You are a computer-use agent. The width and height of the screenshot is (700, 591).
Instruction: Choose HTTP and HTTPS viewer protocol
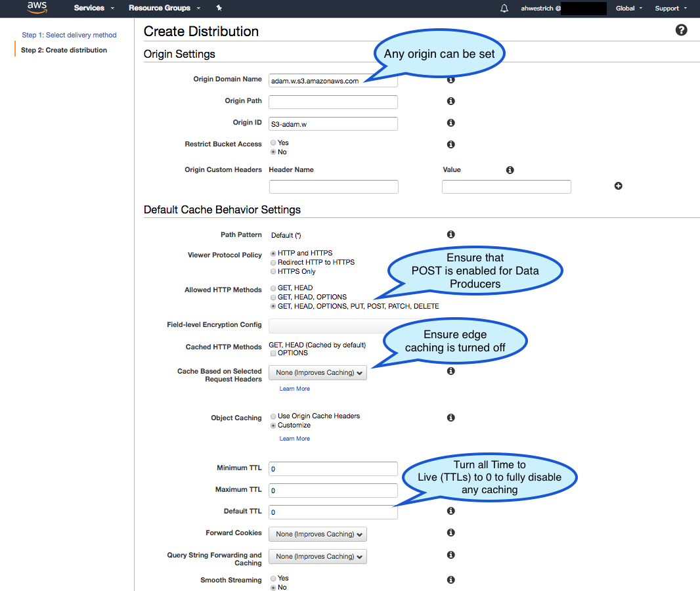point(273,253)
